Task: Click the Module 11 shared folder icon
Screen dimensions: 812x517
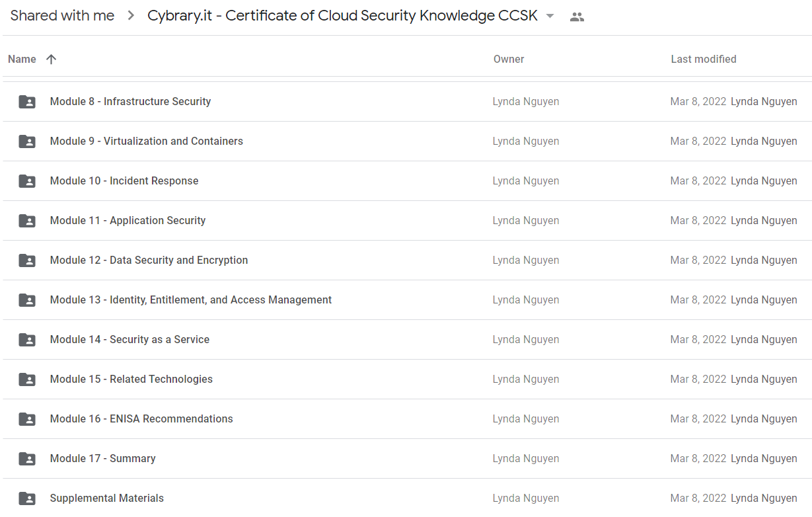Action: [x=27, y=221]
